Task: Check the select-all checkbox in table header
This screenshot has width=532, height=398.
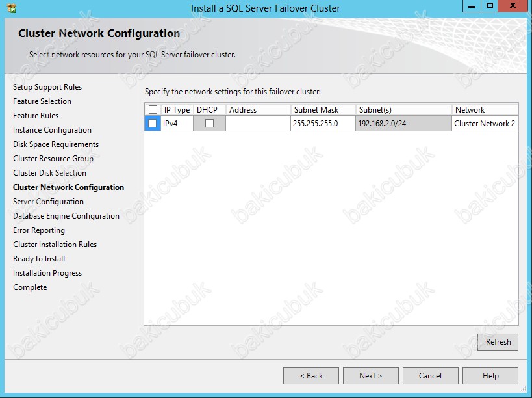Action: pyautogui.click(x=153, y=110)
